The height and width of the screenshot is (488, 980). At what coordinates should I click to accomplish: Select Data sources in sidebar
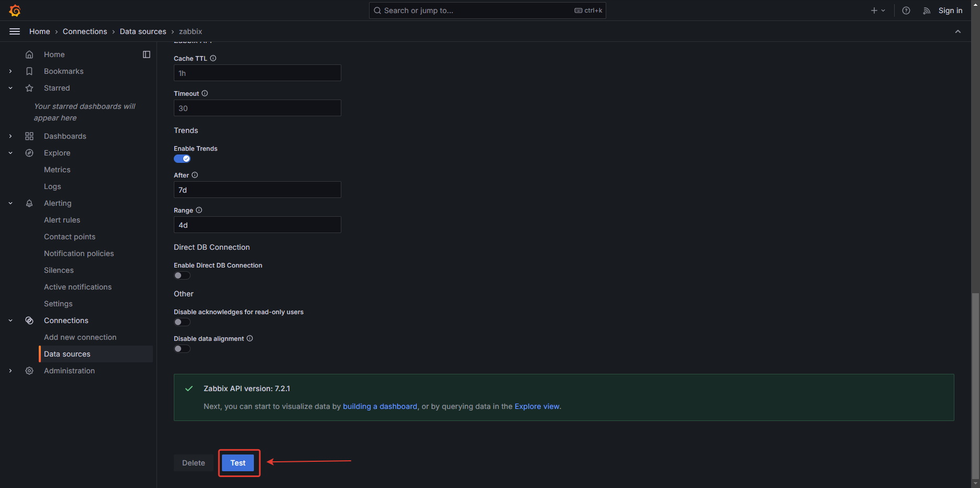pyautogui.click(x=96, y=354)
